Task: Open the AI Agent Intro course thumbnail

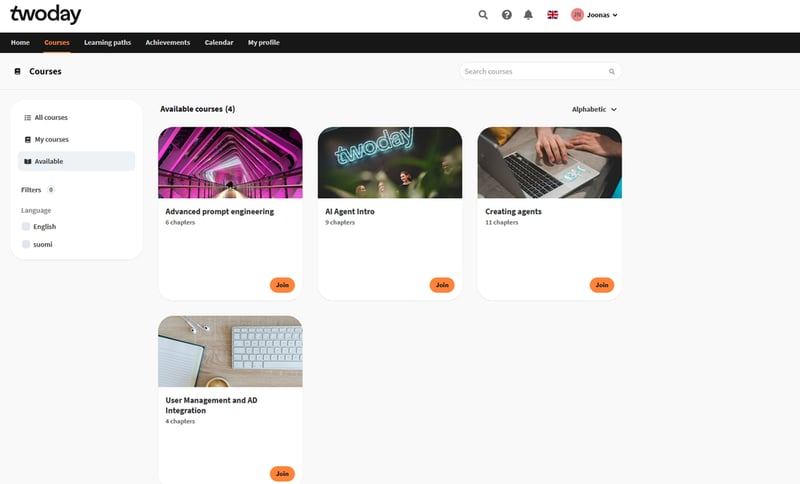Action: pos(390,163)
